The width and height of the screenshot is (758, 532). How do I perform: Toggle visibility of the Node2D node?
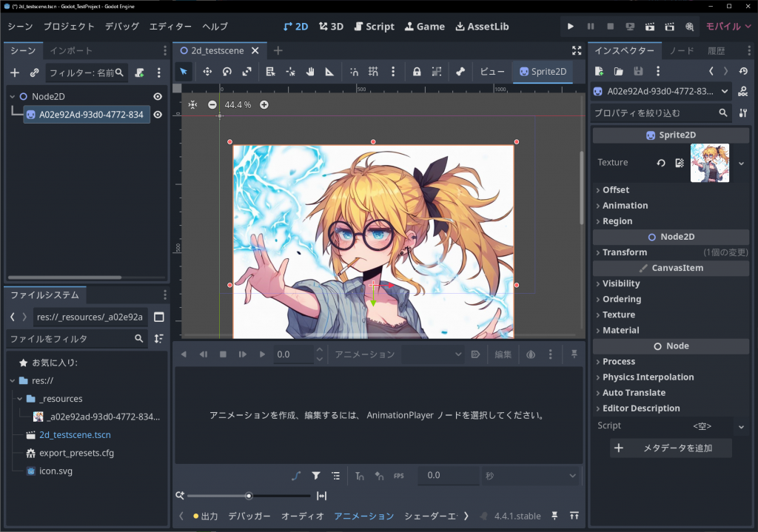click(158, 97)
